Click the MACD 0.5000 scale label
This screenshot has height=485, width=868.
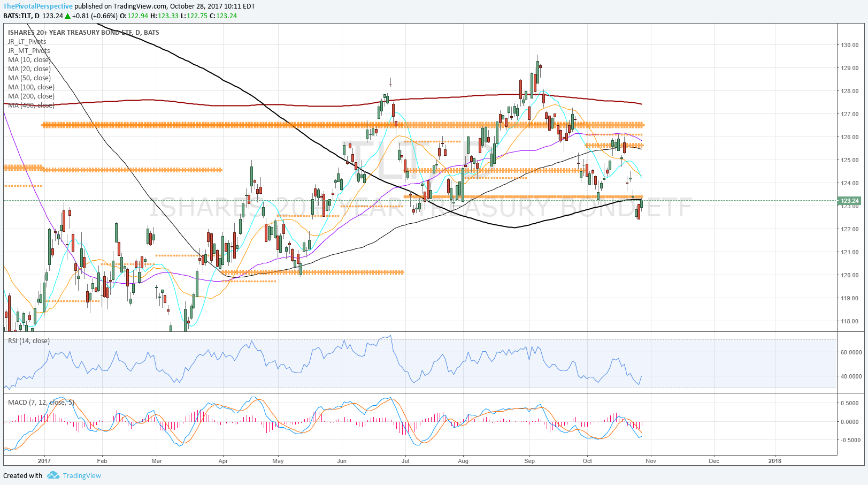[850, 403]
